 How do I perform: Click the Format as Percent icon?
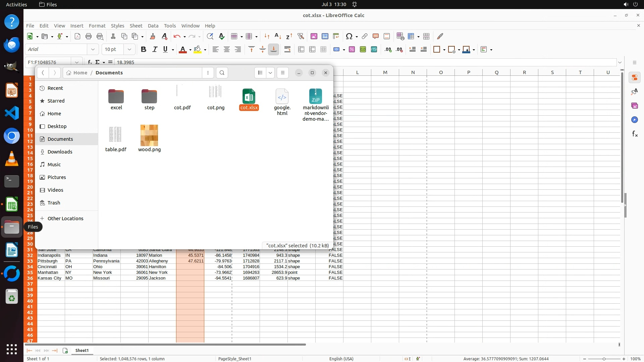tap(352, 49)
